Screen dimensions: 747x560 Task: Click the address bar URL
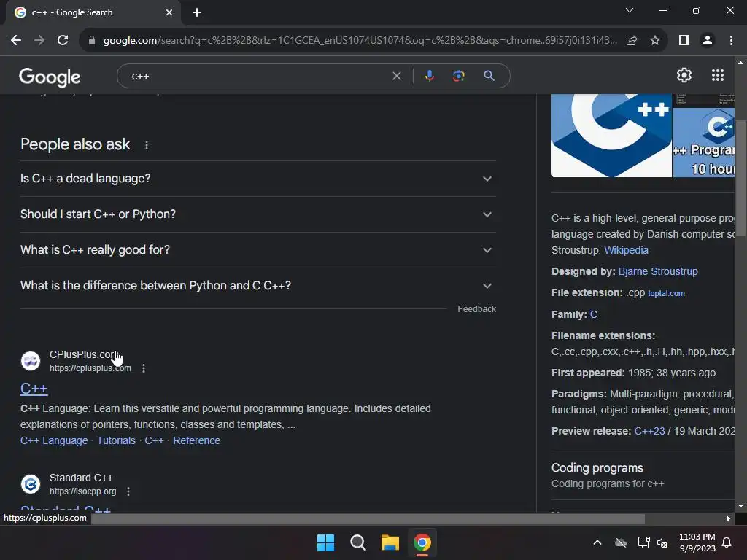pos(360,41)
